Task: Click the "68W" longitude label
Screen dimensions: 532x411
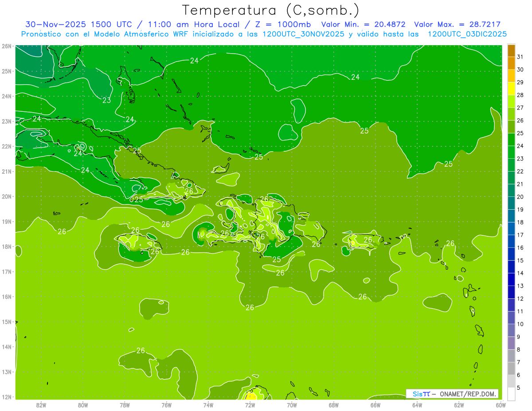Action: (333, 405)
